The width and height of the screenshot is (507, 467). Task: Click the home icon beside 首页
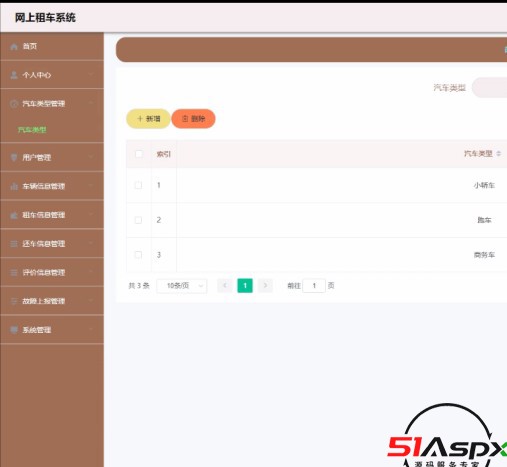tap(14, 47)
